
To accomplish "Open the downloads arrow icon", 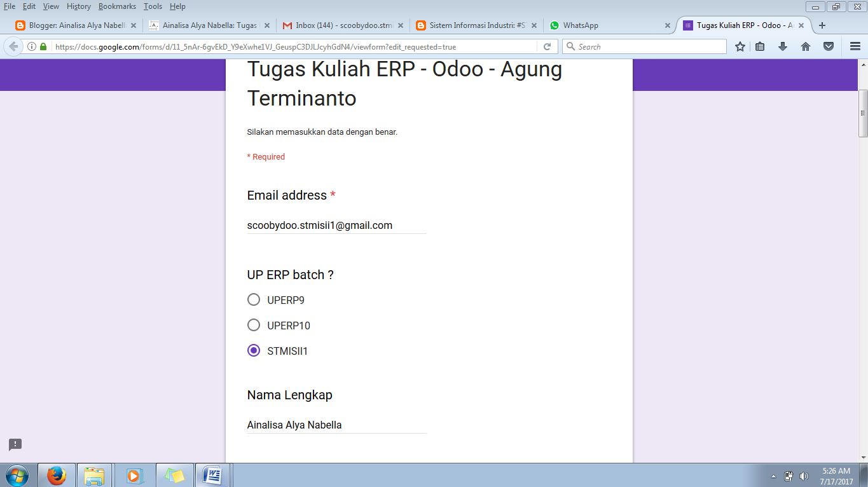I will pos(783,46).
